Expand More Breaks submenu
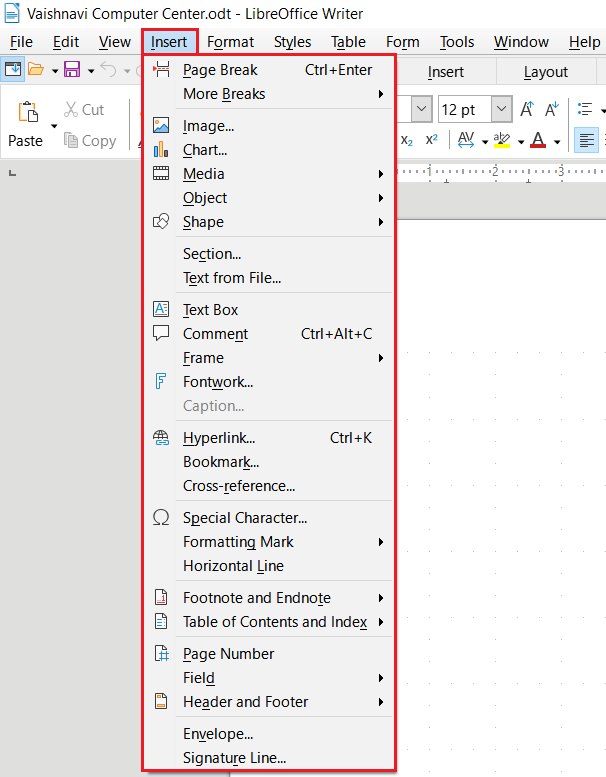This screenshot has width=606, height=777. (381, 94)
